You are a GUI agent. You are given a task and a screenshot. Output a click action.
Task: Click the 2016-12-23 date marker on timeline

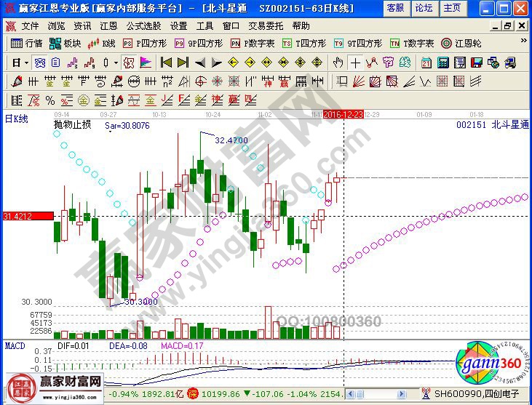(343, 114)
